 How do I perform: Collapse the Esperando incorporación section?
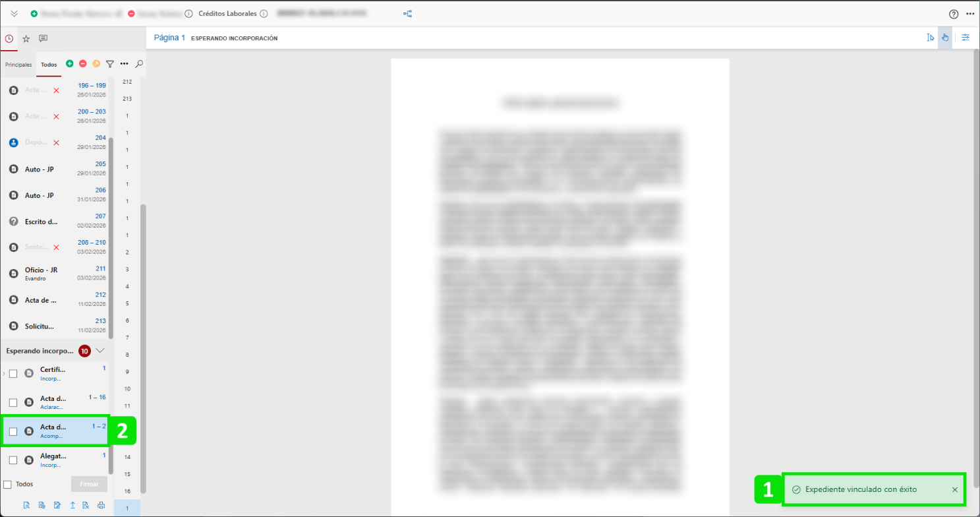click(100, 351)
